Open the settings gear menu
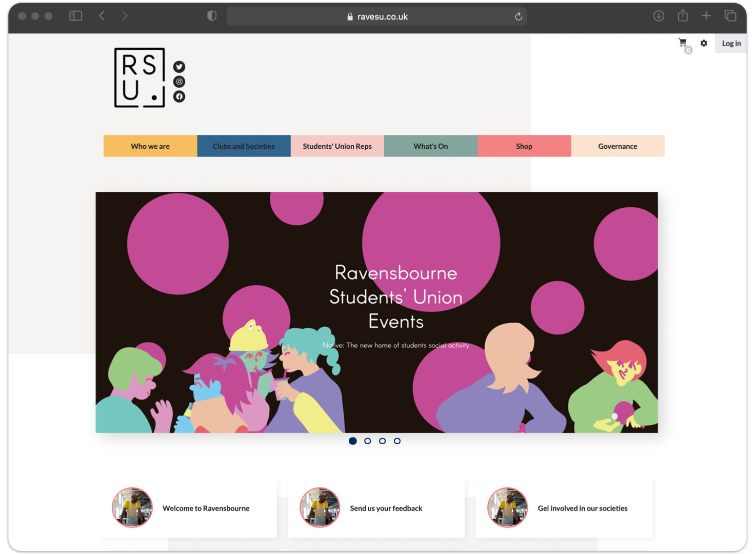756x554 pixels. point(704,43)
